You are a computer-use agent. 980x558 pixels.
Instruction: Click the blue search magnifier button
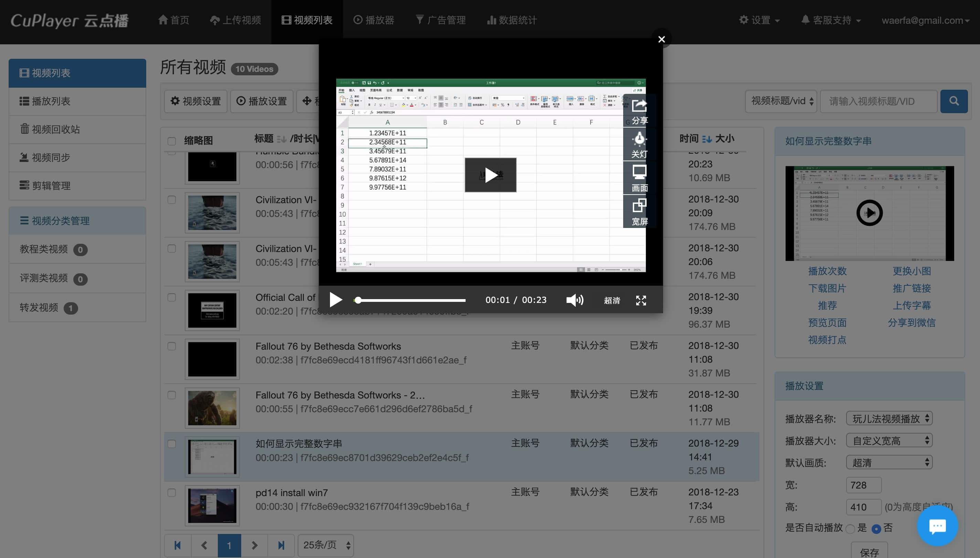[x=954, y=101]
